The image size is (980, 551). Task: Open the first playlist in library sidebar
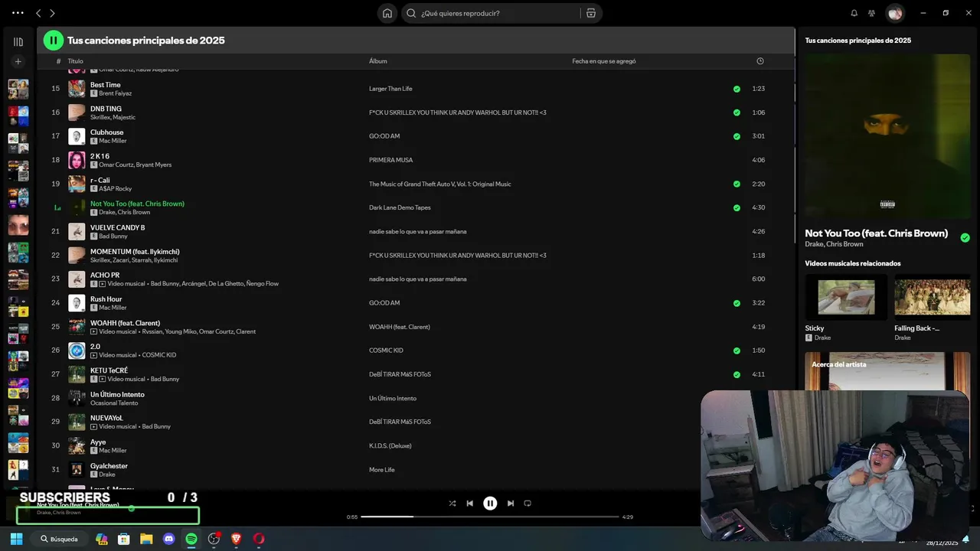point(18,90)
